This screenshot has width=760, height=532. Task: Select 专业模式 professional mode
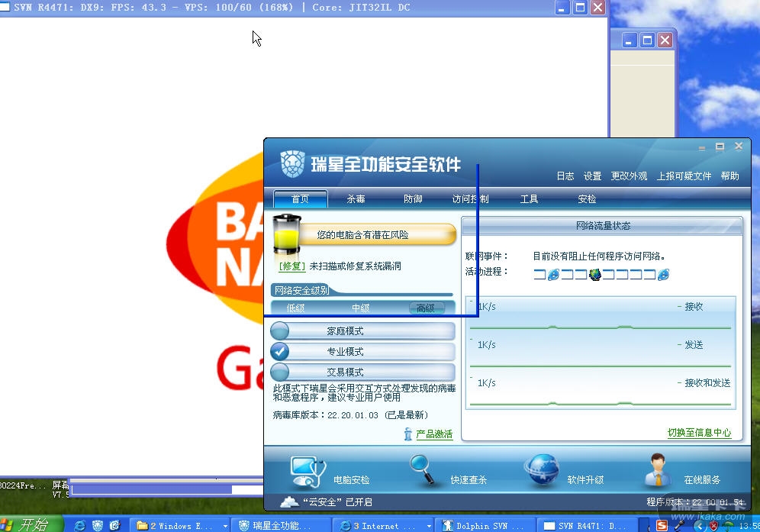click(362, 352)
